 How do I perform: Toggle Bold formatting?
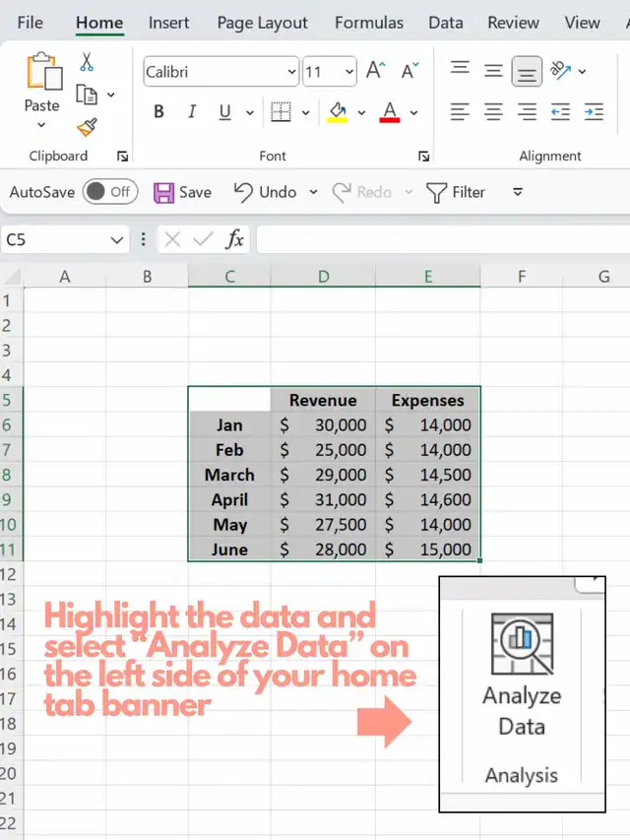pos(158,112)
